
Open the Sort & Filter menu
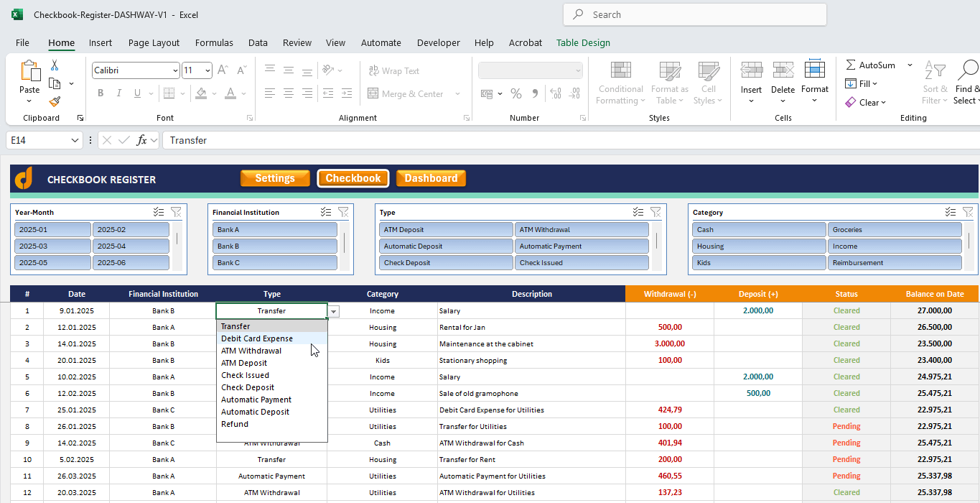pyautogui.click(x=934, y=83)
